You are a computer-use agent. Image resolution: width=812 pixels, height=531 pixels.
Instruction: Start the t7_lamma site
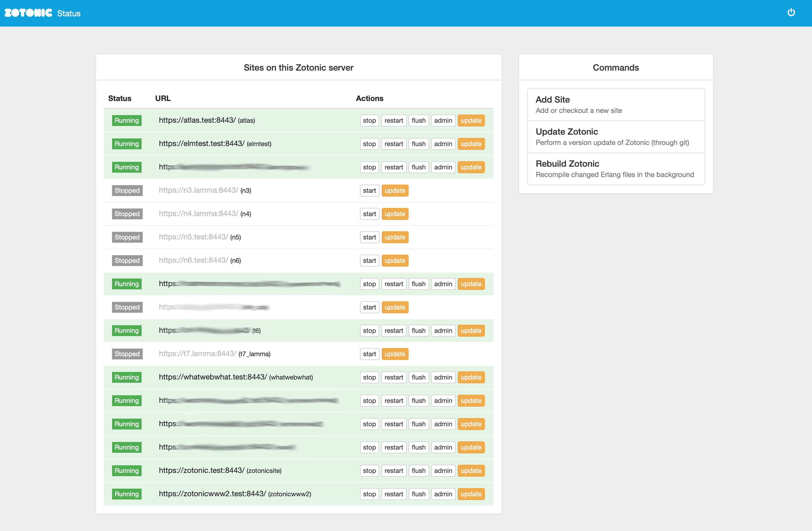(369, 354)
